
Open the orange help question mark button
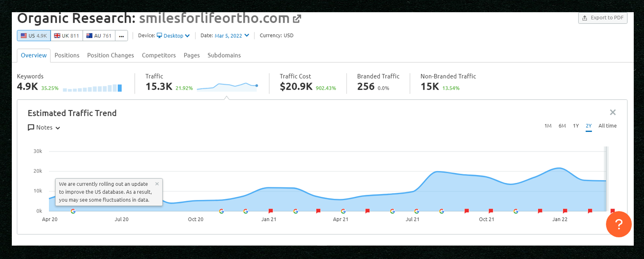point(619,224)
